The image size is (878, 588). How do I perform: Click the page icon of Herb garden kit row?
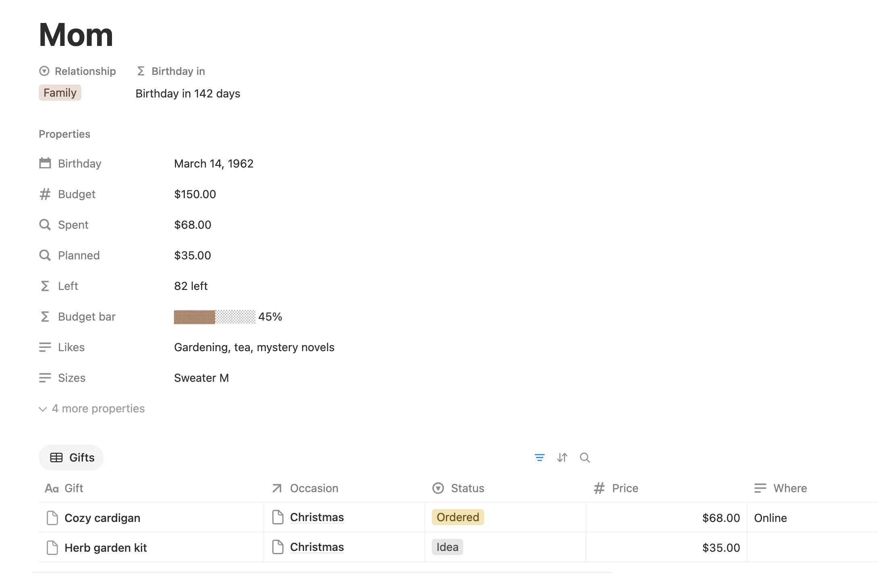(52, 547)
